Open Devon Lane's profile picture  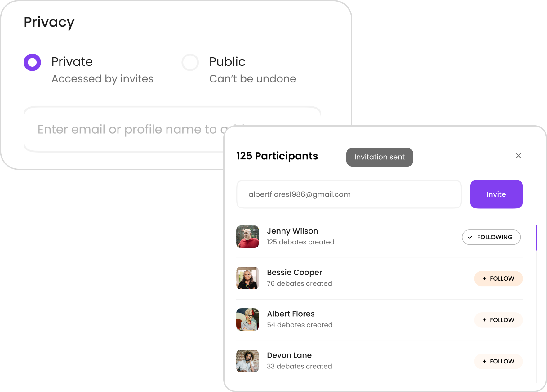click(x=247, y=361)
